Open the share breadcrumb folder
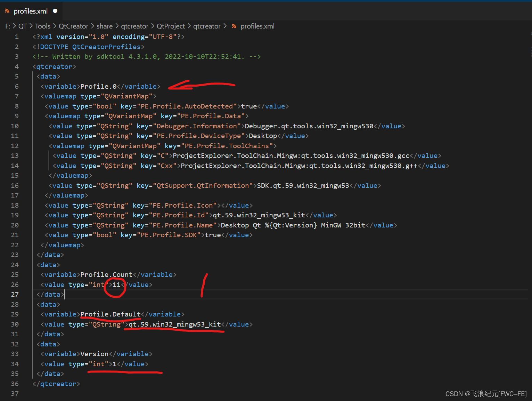 click(105, 26)
